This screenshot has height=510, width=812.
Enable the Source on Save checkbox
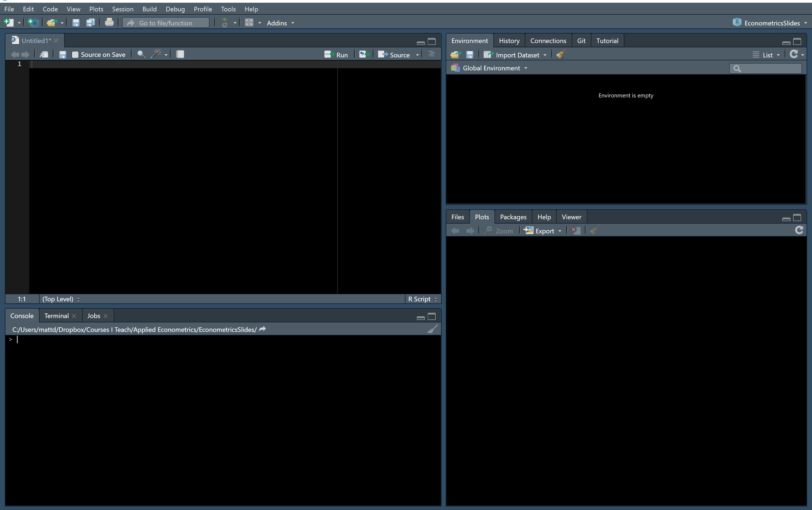click(x=75, y=55)
